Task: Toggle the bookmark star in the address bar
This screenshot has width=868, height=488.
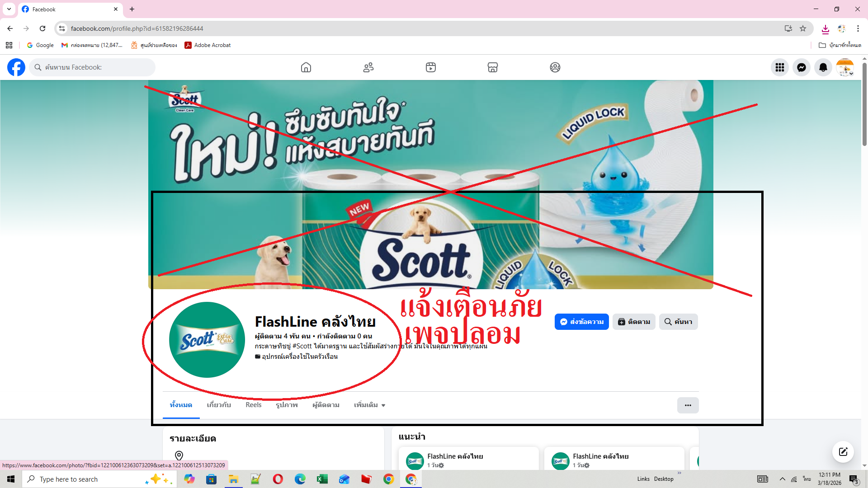Action: click(803, 28)
